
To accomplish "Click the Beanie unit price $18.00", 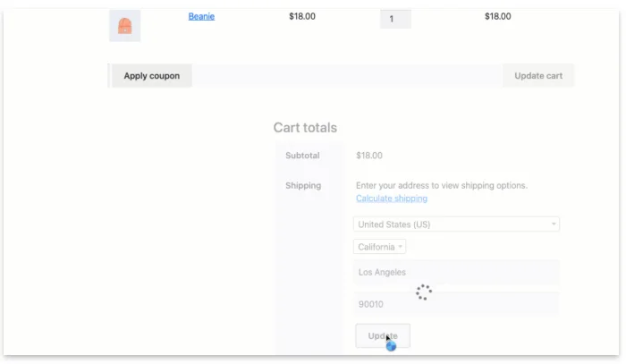I will (x=302, y=16).
